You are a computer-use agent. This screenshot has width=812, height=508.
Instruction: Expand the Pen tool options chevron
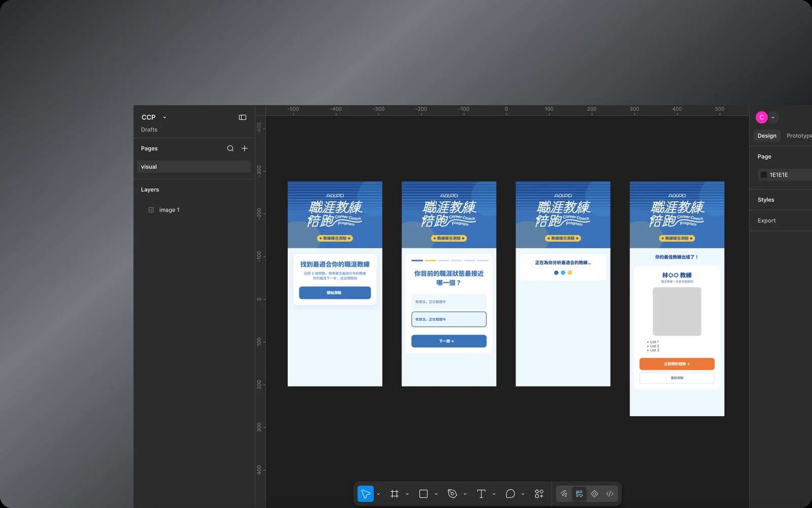tap(465, 494)
